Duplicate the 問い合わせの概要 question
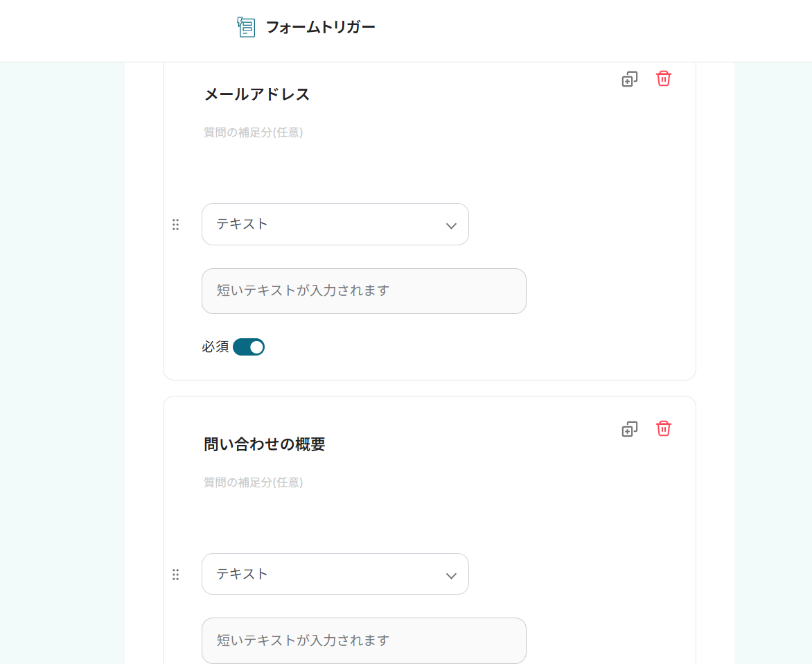Screen dimensions: 812x664 click(x=629, y=429)
